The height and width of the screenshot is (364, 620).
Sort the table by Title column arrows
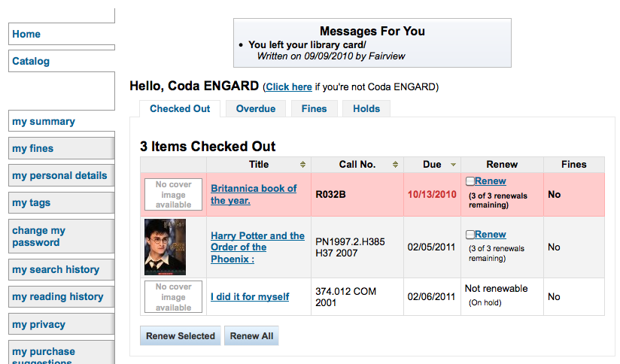302,165
